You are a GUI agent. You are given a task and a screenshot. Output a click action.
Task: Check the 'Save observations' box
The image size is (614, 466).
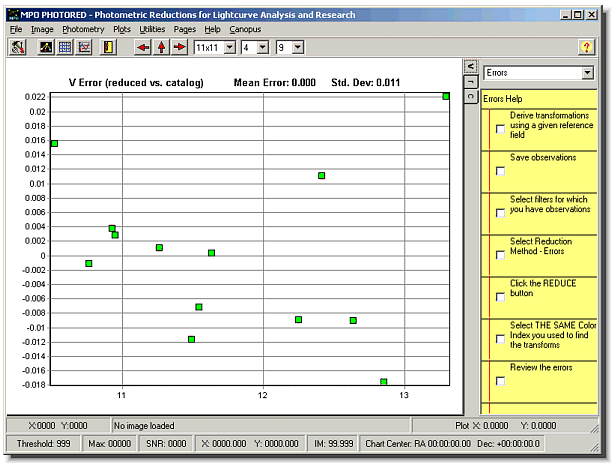pyautogui.click(x=500, y=171)
